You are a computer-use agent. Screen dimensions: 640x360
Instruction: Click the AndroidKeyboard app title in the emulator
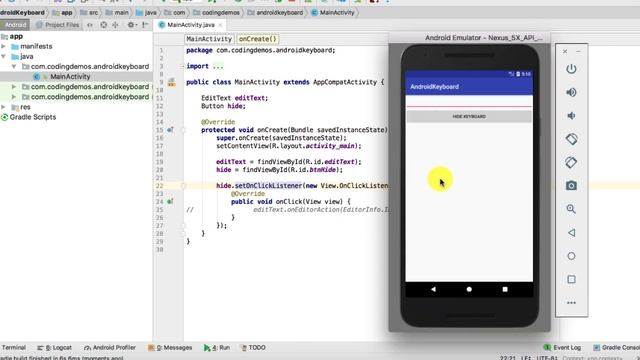tap(434, 87)
